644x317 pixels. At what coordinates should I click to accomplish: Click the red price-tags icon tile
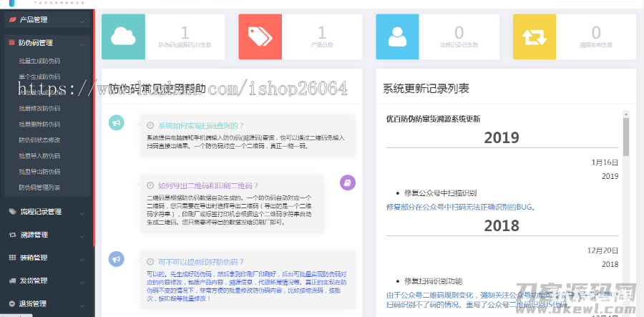[x=260, y=37]
